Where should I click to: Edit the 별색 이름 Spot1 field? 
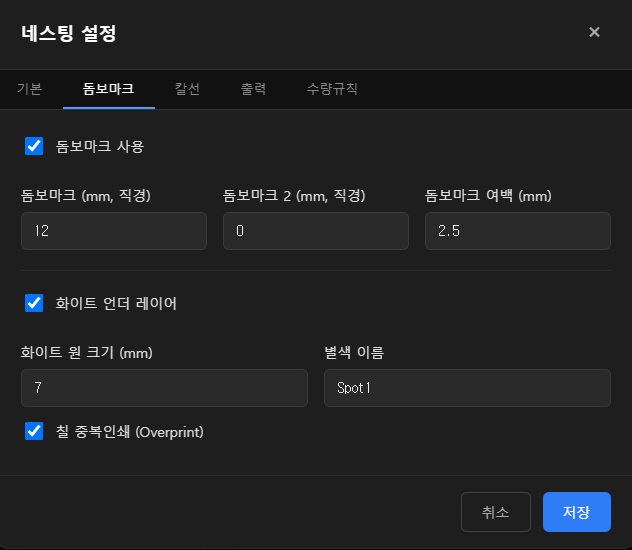tap(468, 388)
